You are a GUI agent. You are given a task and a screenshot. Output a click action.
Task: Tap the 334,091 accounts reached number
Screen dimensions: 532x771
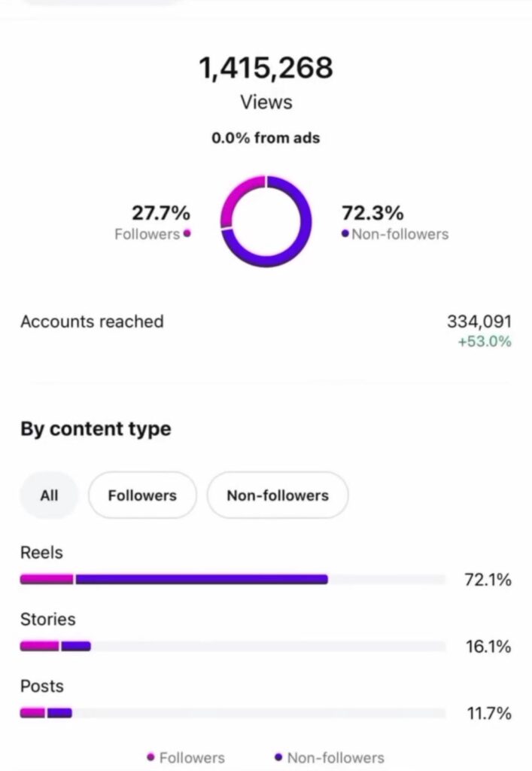[479, 322]
